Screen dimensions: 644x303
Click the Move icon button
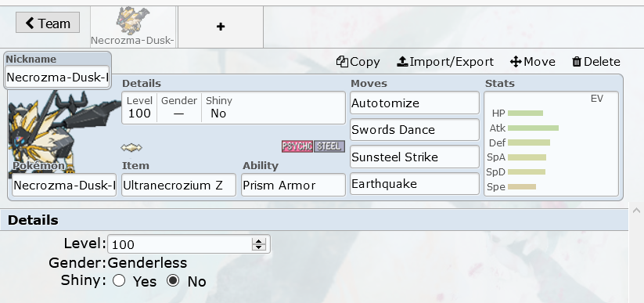[533, 62]
